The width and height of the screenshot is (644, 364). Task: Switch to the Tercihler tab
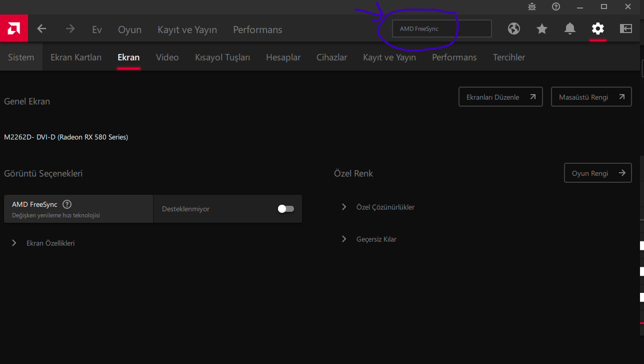point(509,57)
